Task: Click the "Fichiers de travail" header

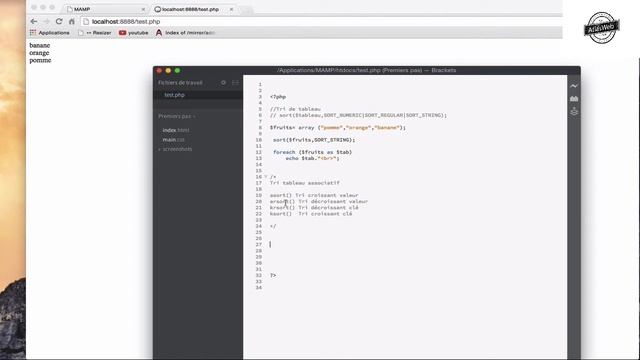Action: 180,82
